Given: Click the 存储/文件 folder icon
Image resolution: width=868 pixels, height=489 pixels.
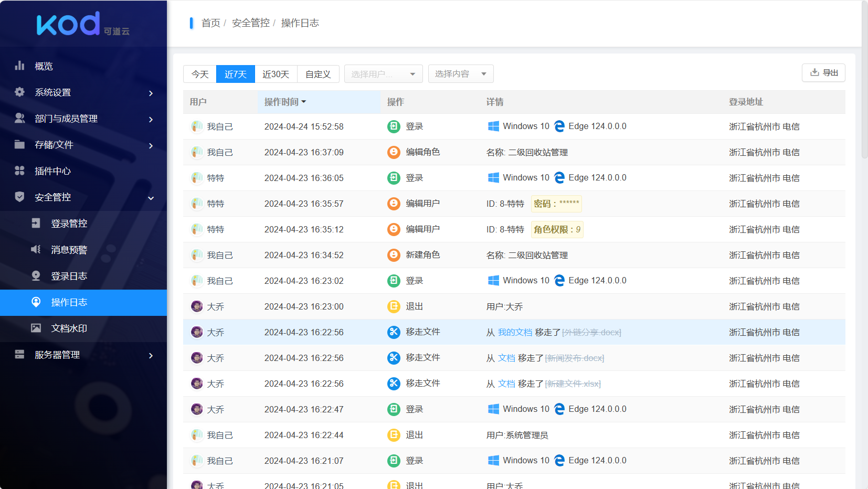Looking at the screenshot, I should pos(20,144).
